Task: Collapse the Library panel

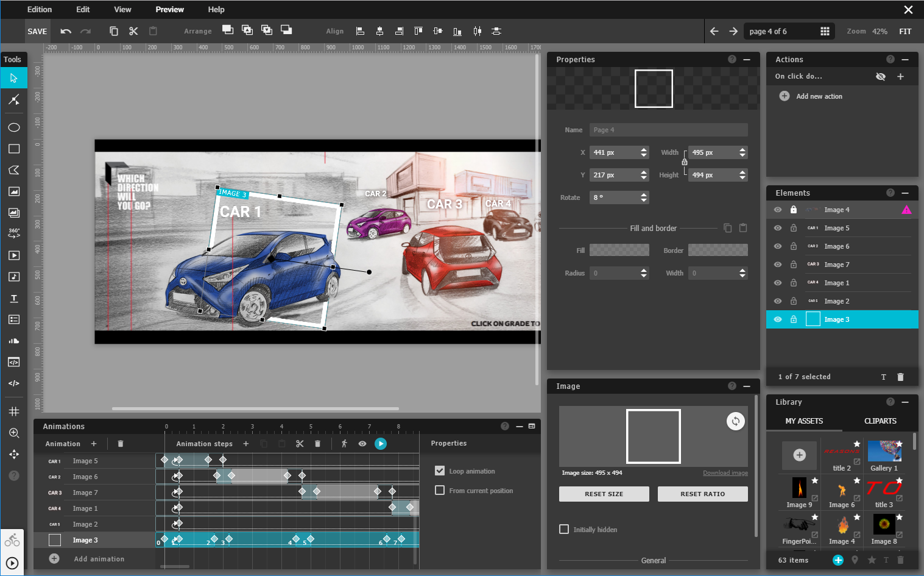Action: (906, 402)
